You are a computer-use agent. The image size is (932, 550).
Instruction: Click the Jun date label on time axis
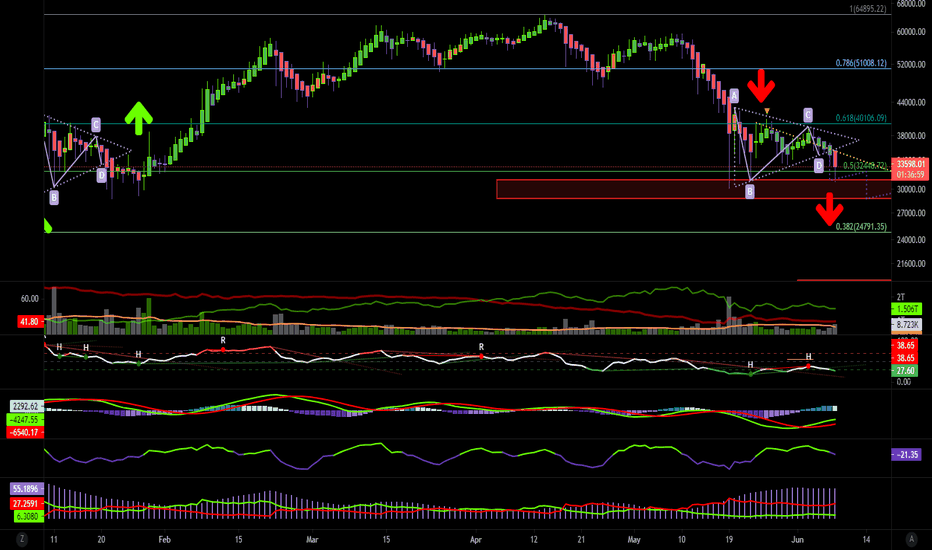point(798,540)
